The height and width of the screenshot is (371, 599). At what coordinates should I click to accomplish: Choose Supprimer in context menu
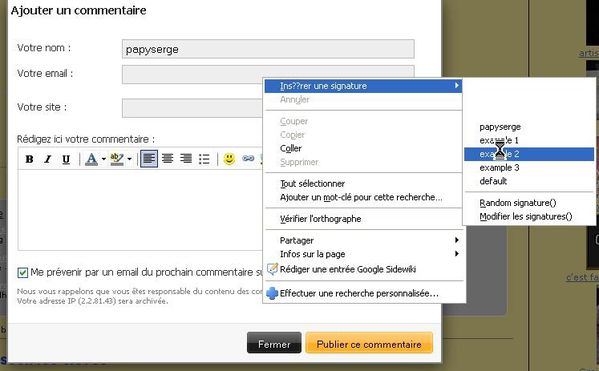coord(363,162)
